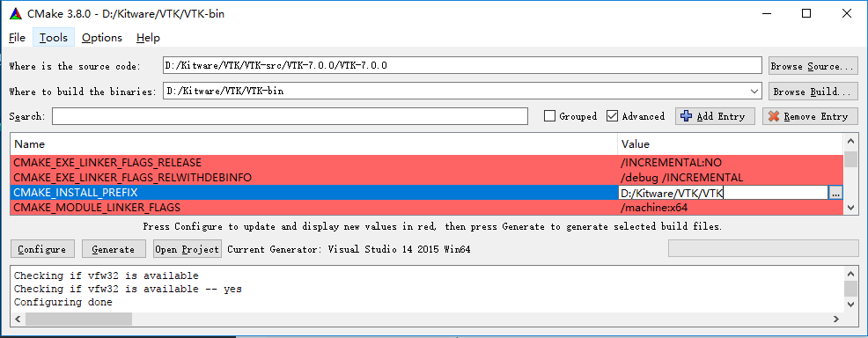
Task: Open the File menu
Action: (x=17, y=38)
